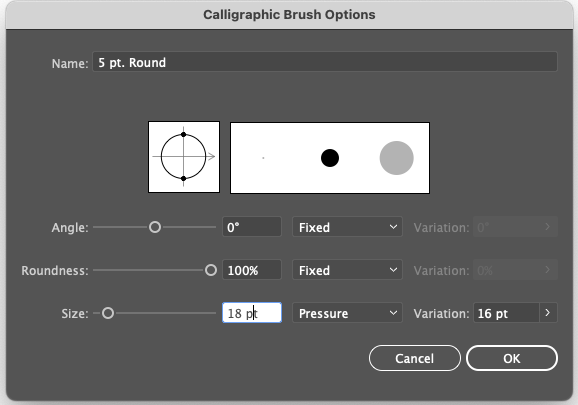Open the Angle Fixed dropdown
578x405 pixels.
[347, 227]
